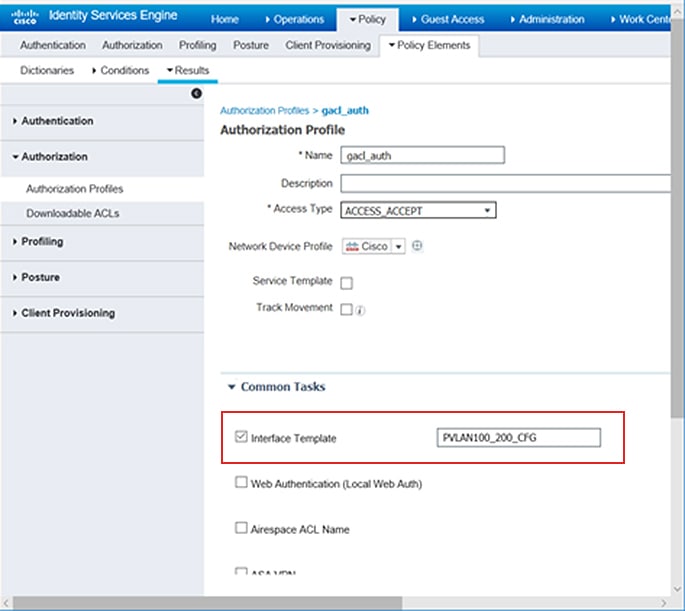Switch to the top Authorization tab
The image size is (685, 611).
tap(132, 45)
